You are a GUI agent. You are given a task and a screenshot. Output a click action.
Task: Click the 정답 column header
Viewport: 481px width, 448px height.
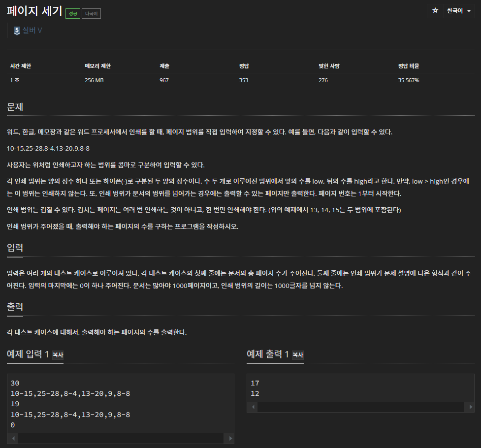[x=244, y=66]
